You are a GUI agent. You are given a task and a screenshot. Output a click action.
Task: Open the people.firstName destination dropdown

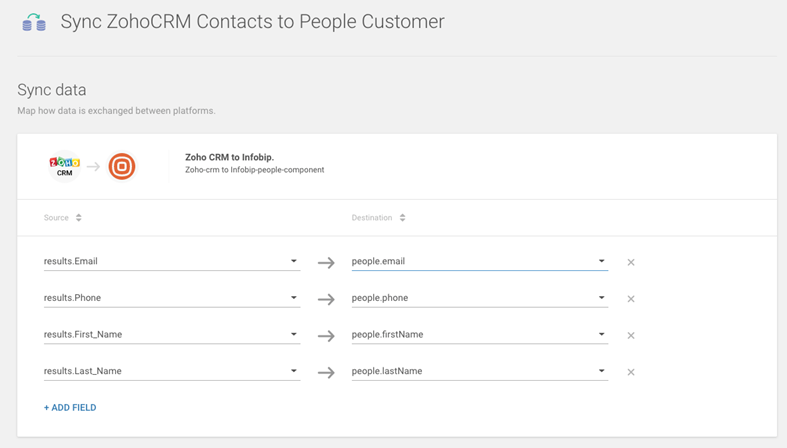tap(601, 335)
